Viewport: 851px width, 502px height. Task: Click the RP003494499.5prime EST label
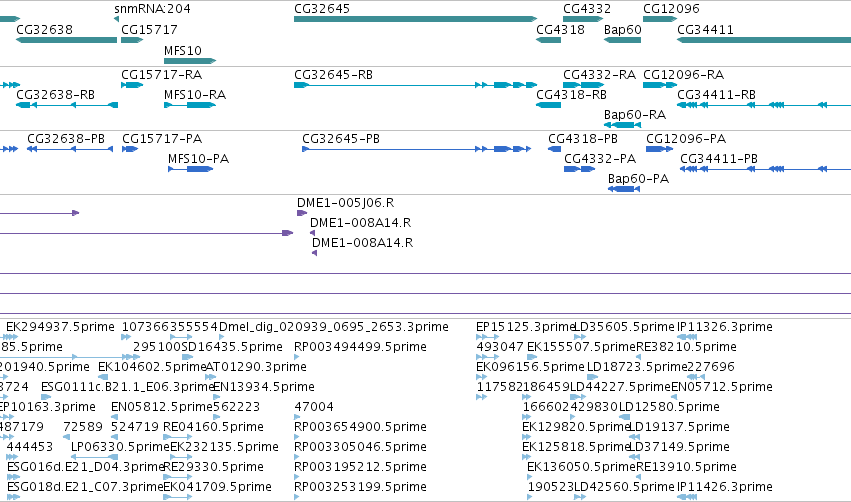(x=360, y=346)
